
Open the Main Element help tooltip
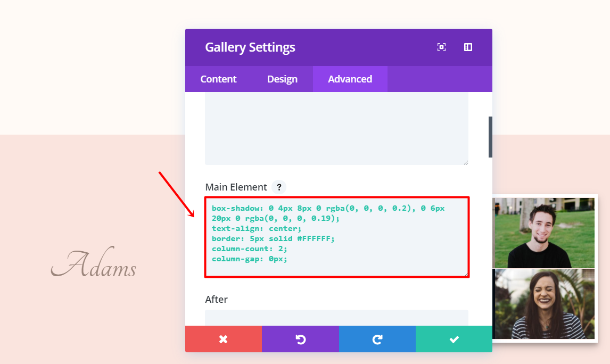pos(279,187)
